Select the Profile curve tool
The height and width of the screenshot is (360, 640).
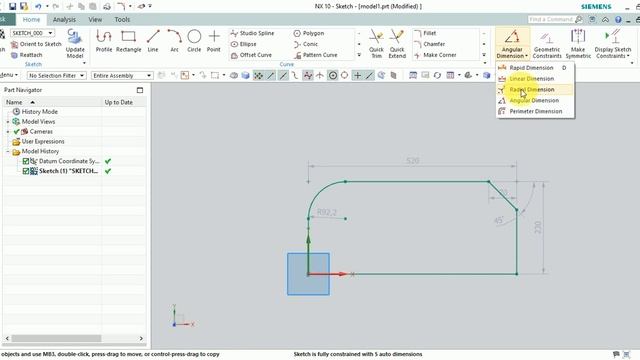tap(104, 41)
